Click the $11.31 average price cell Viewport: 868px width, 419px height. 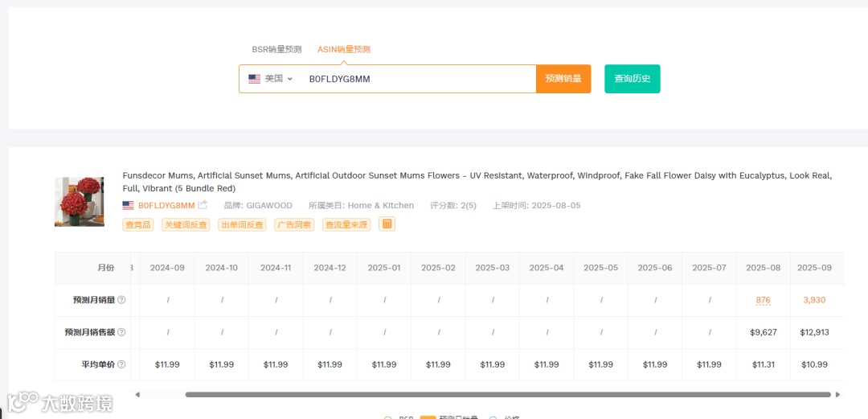click(764, 364)
